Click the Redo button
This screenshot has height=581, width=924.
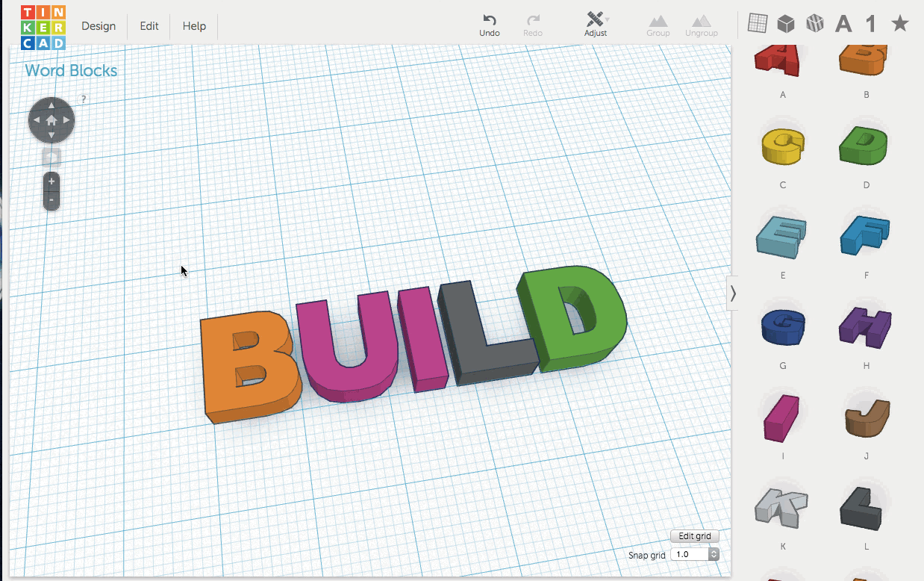[533, 25]
